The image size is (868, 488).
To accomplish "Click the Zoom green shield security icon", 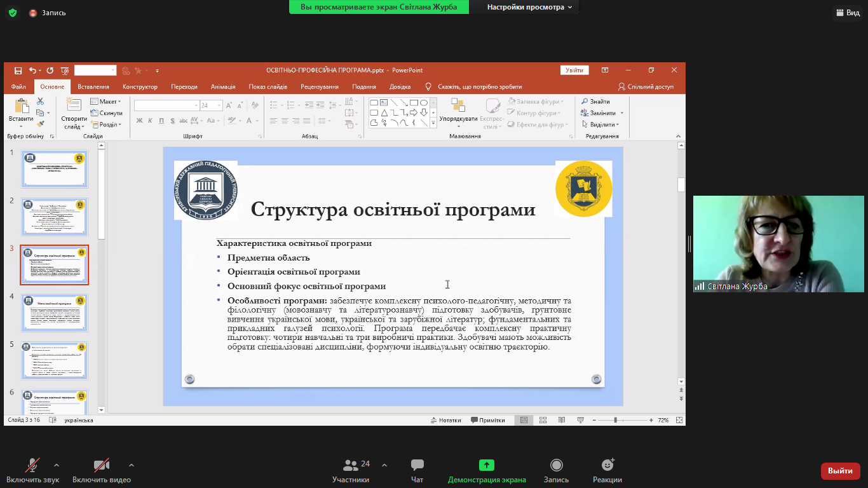I will pos(12,13).
